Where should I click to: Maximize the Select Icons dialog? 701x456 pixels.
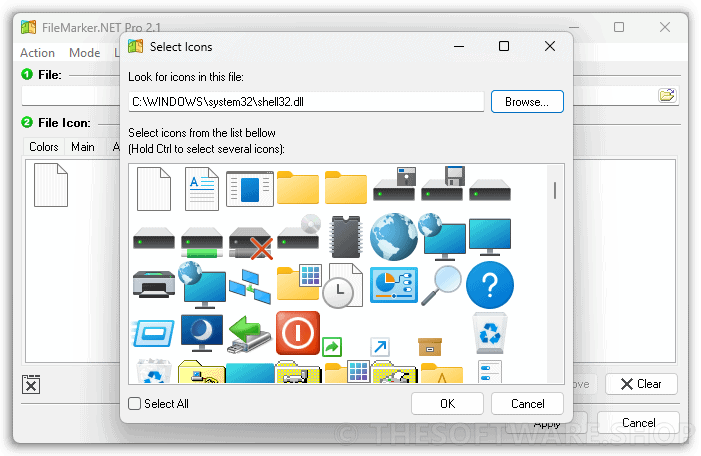[x=504, y=46]
